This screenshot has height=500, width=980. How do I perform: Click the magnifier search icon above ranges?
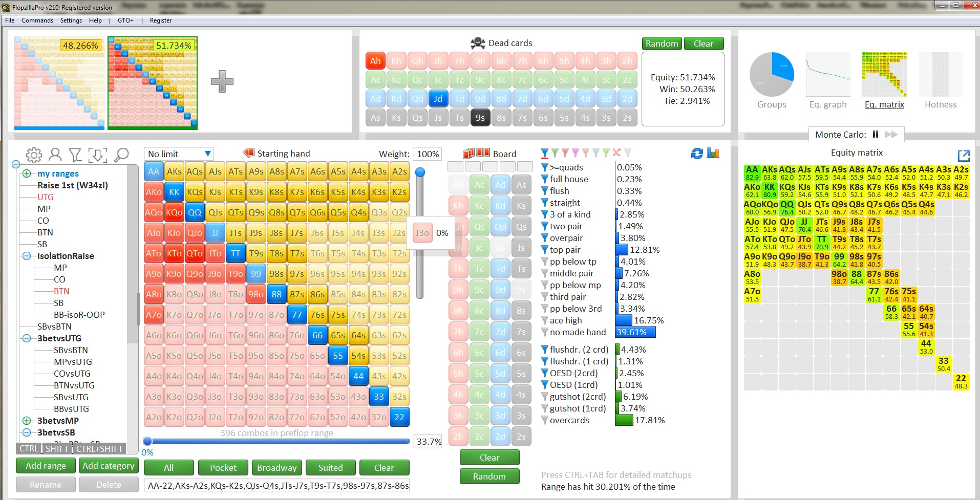point(121,155)
